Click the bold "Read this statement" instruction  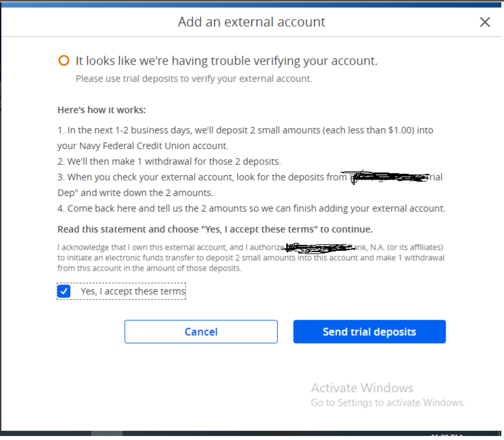point(215,229)
